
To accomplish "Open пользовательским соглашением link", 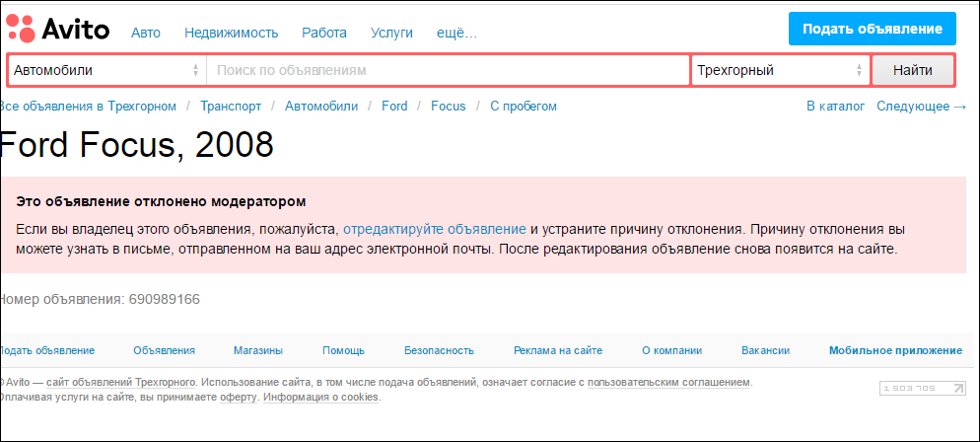I will pos(668,382).
